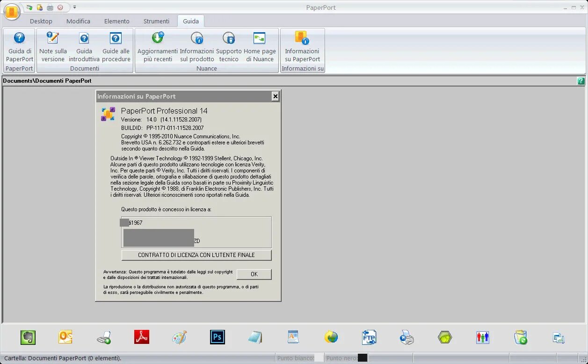The image size is (588, 364).
Task: Click the status text Cartella: Documenti PaperPort
Action: pyautogui.click(x=63, y=358)
